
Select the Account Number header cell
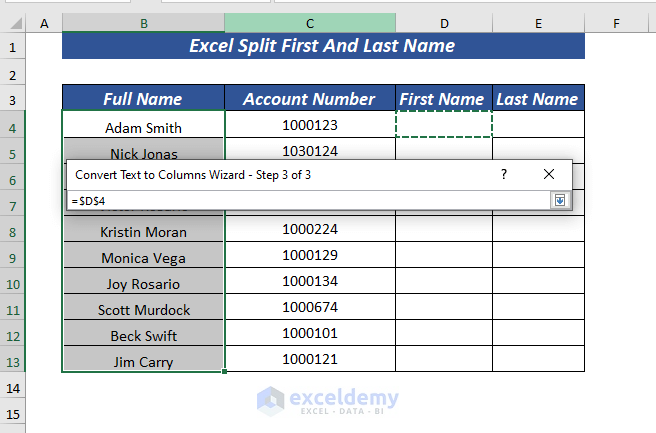pos(310,99)
